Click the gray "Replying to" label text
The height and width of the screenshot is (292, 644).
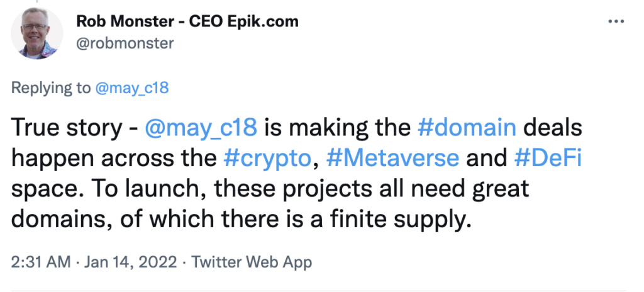tap(50, 87)
